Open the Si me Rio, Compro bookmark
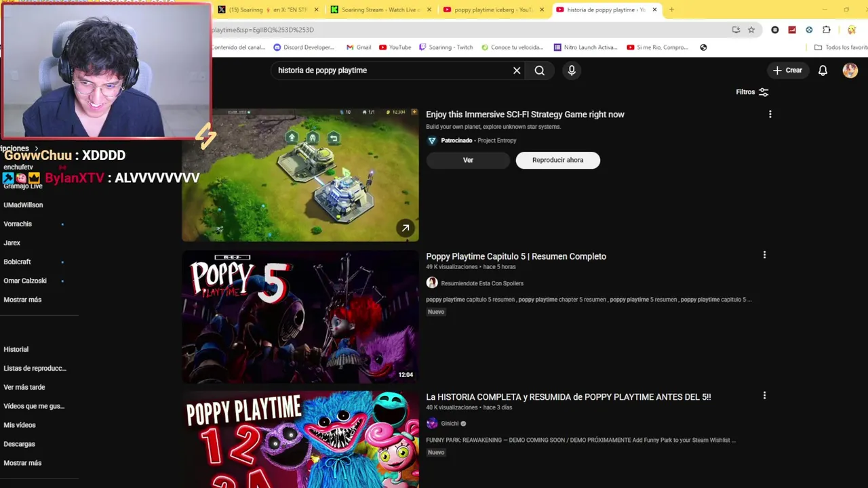868x488 pixels. [x=658, y=47]
